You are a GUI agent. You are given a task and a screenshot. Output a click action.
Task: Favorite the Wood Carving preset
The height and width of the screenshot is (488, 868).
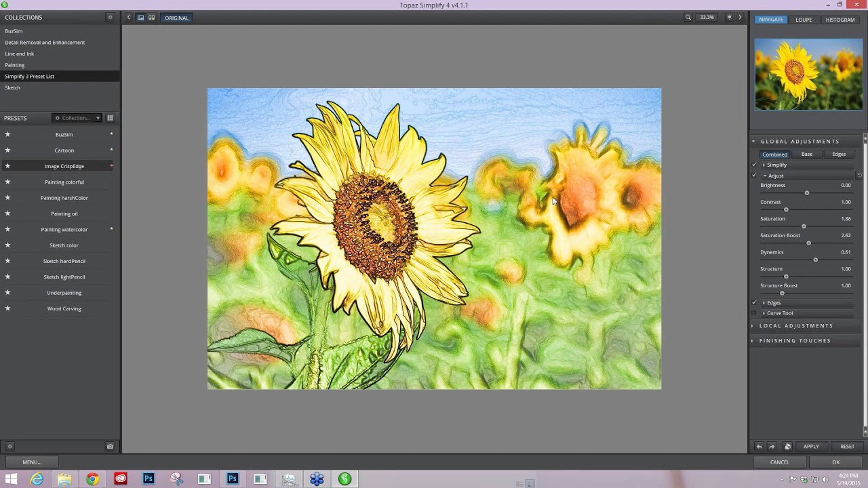[7, 308]
